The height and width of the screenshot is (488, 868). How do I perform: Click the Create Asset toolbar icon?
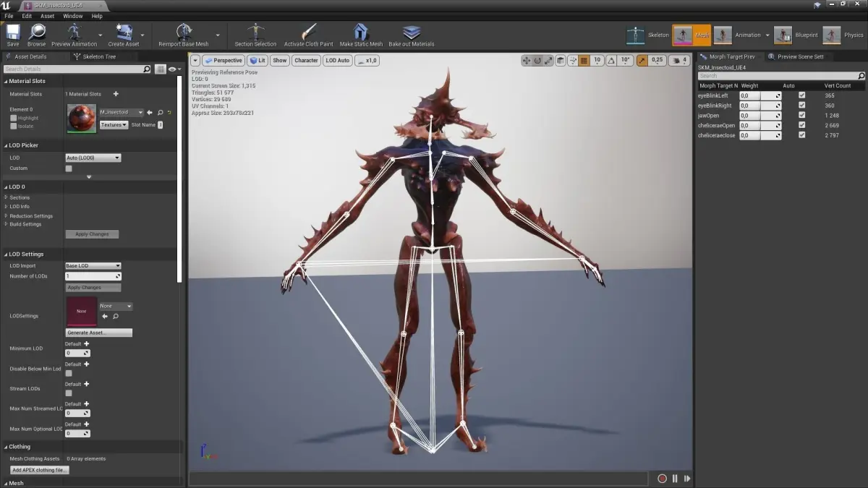[124, 32]
